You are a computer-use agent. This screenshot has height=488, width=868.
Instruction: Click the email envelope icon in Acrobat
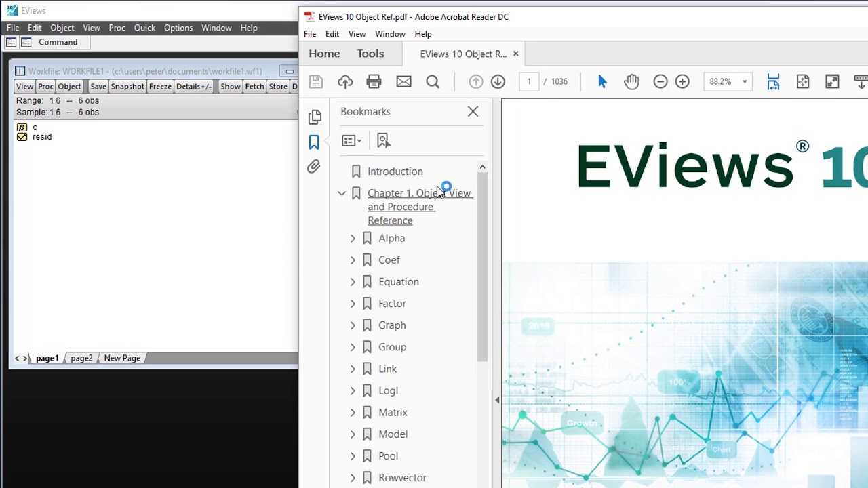403,82
